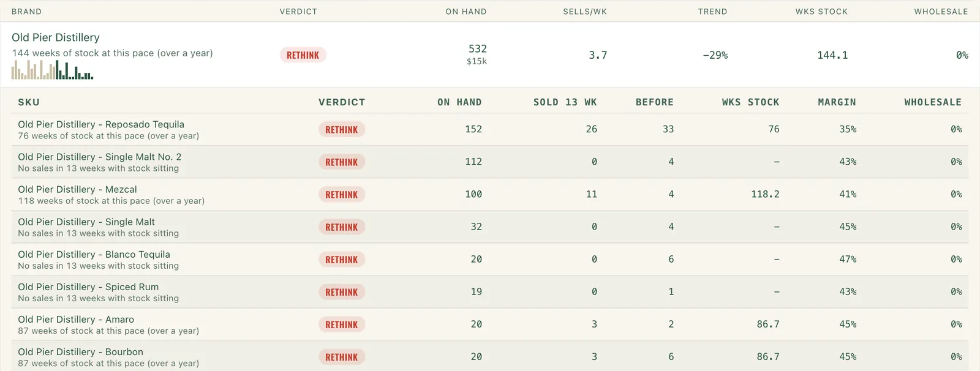980x371 pixels.
Task: Open the Mezcal SKU entry
Action: (490, 194)
